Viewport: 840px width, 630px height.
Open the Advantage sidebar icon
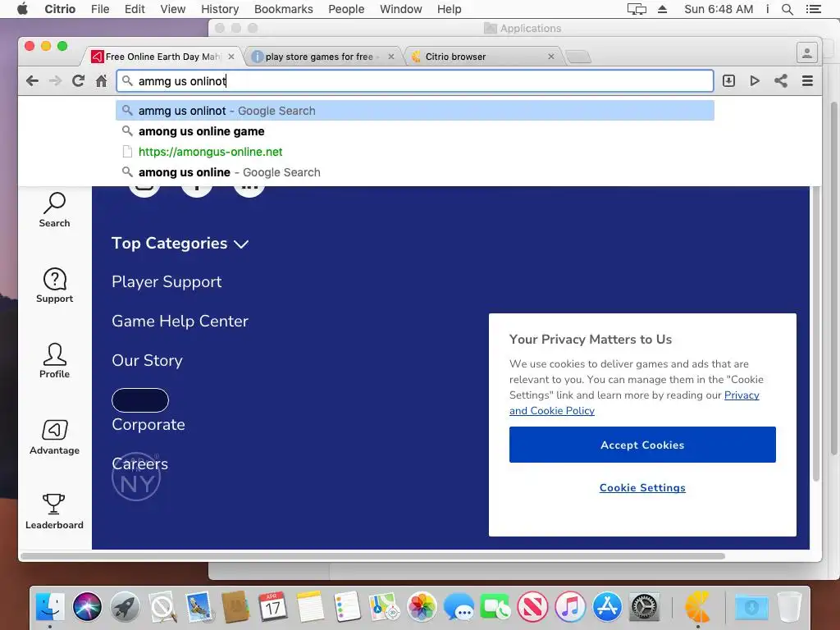coord(54,437)
